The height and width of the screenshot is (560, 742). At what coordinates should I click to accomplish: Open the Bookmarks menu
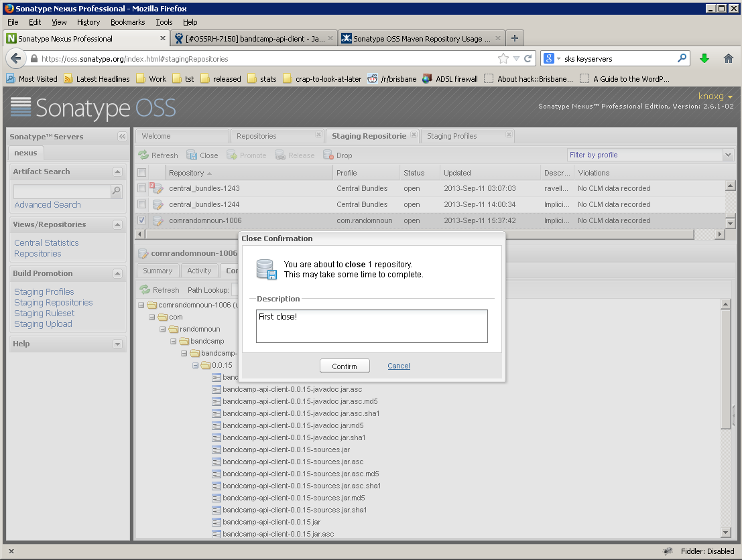pos(128,22)
